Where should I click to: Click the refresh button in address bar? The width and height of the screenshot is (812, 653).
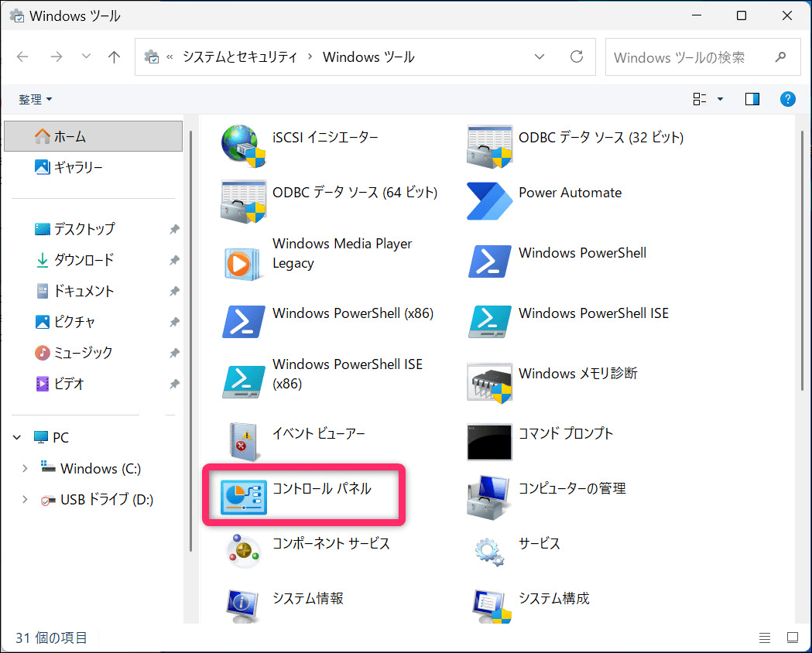pos(576,56)
